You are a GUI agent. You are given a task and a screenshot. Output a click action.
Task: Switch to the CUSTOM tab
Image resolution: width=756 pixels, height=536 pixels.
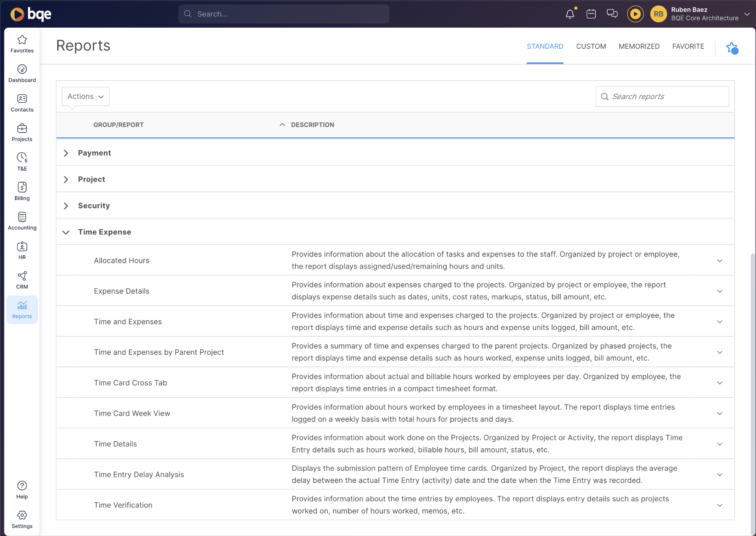(x=591, y=46)
